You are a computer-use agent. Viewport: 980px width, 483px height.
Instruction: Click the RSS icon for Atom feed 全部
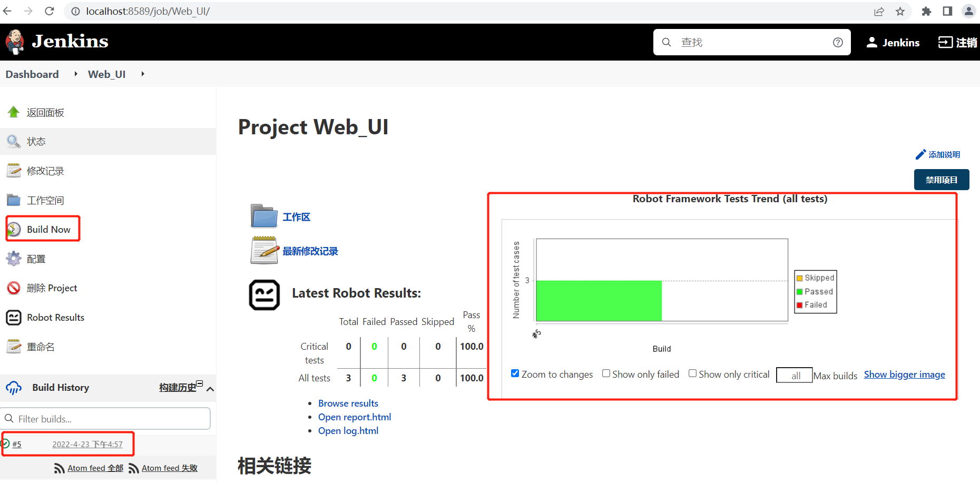click(x=60, y=468)
